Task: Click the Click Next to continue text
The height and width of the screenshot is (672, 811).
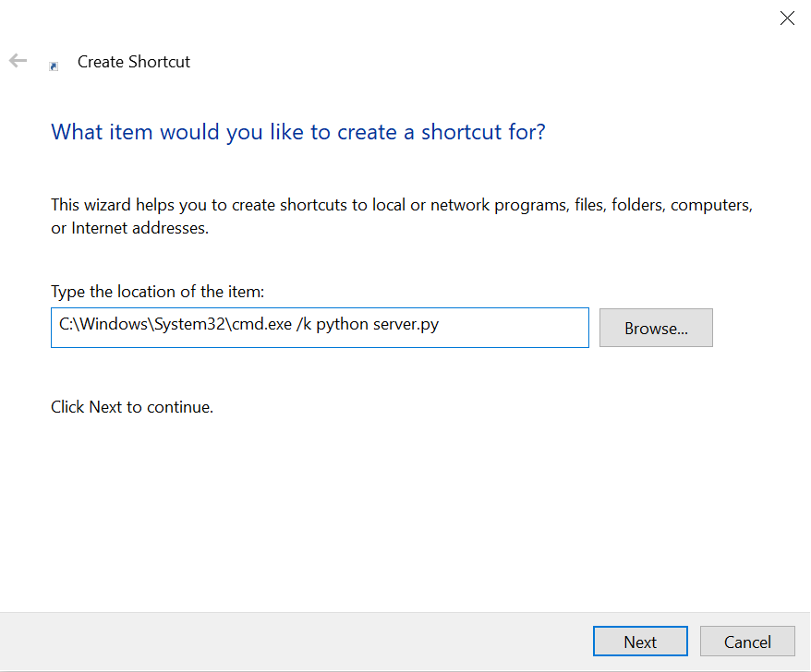Action: tap(132, 407)
